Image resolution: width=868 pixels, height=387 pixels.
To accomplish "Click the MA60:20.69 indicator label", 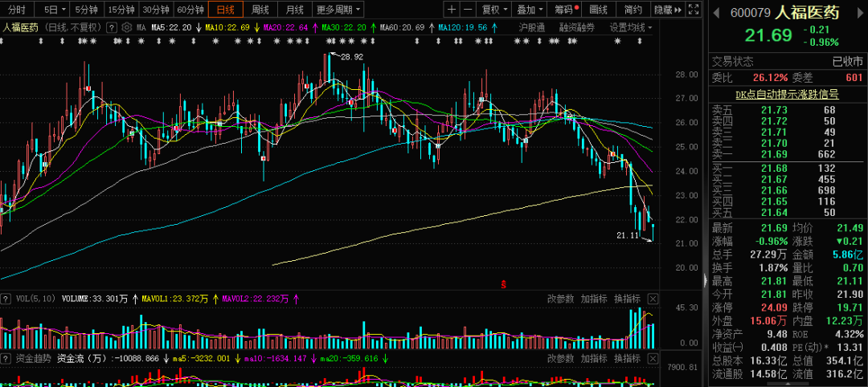I will coord(402,27).
